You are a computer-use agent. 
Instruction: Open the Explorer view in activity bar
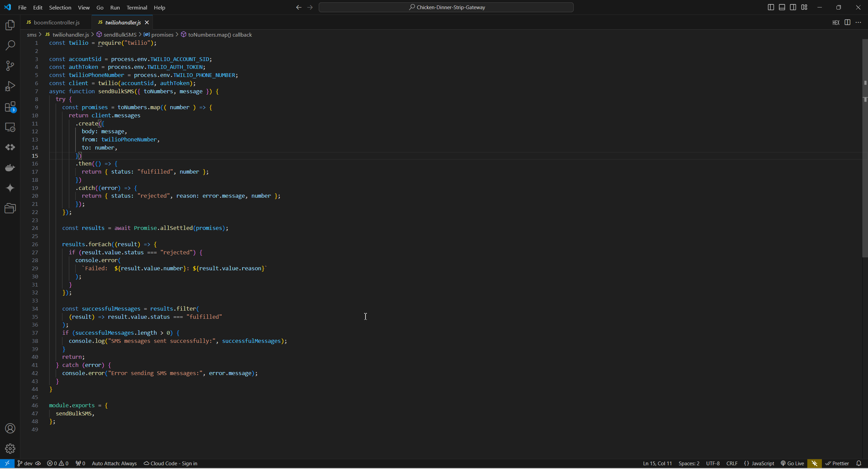(10, 25)
